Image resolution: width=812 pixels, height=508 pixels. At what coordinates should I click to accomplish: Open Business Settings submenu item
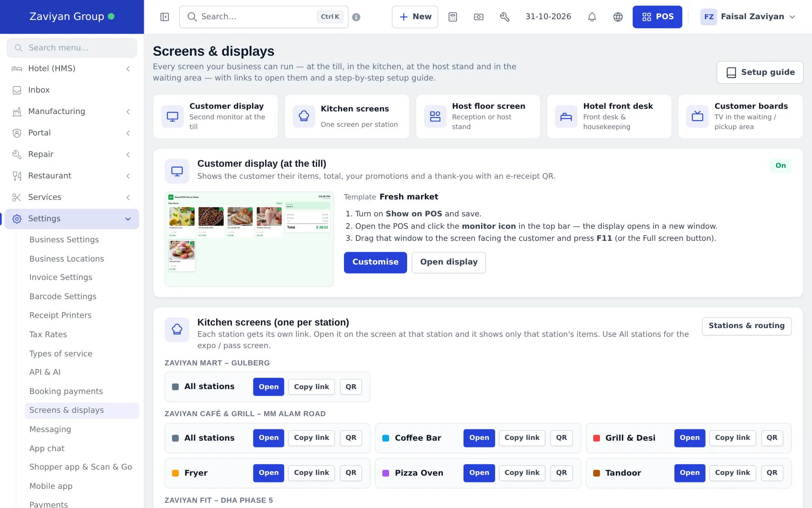click(64, 240)
